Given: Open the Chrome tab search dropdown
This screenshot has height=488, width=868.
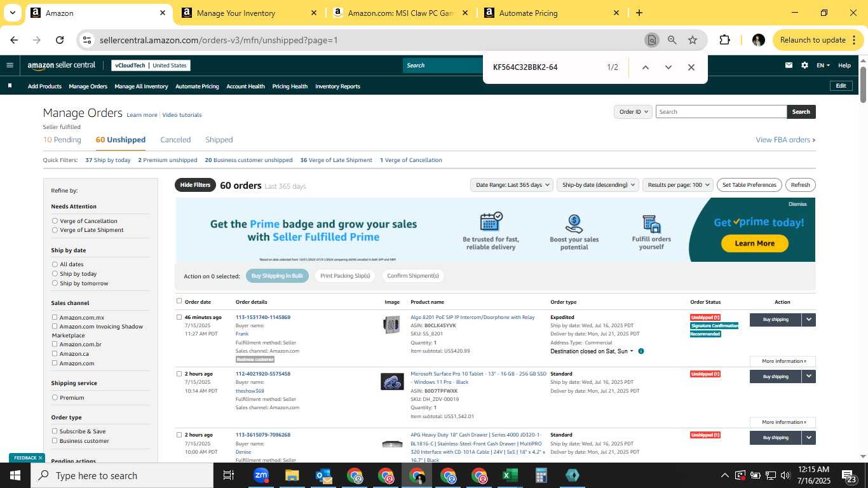Looking at the screenshot, I should tap(12, 13).
